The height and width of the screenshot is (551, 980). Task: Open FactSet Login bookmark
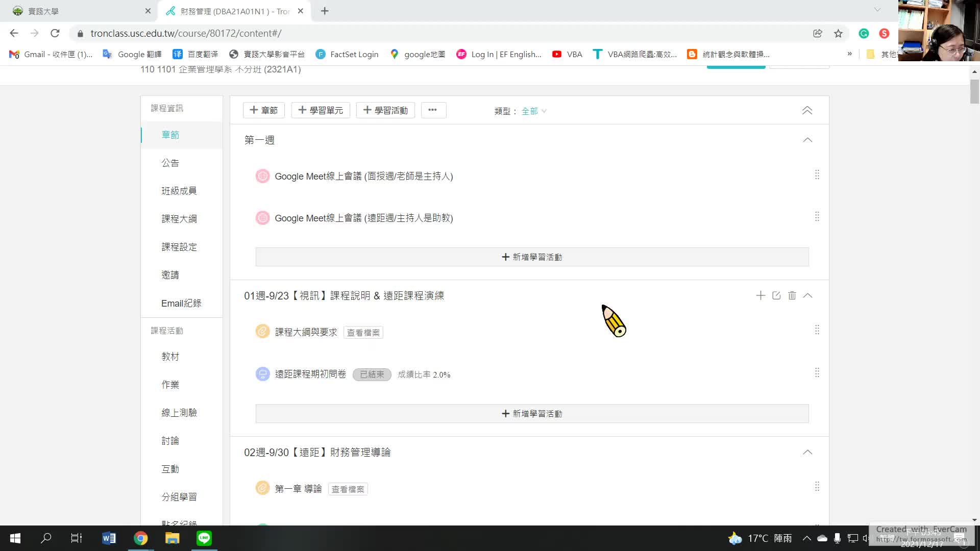click(x=347, y=54)
